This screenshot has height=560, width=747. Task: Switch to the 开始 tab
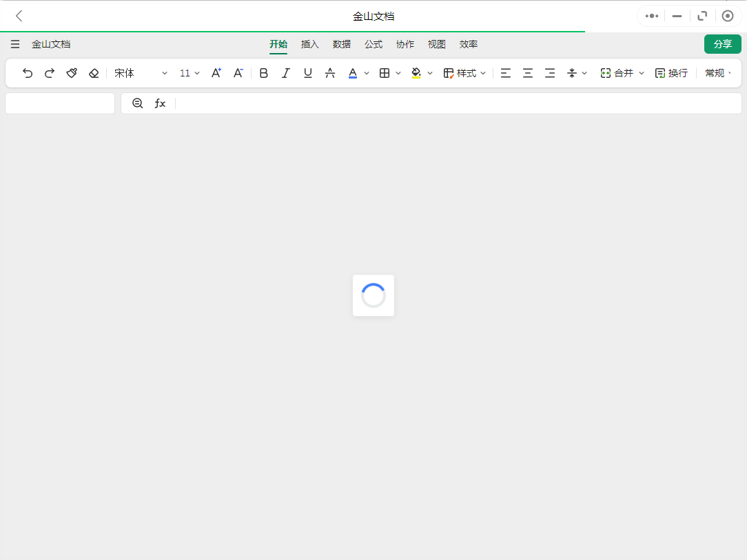click(278, 44)
